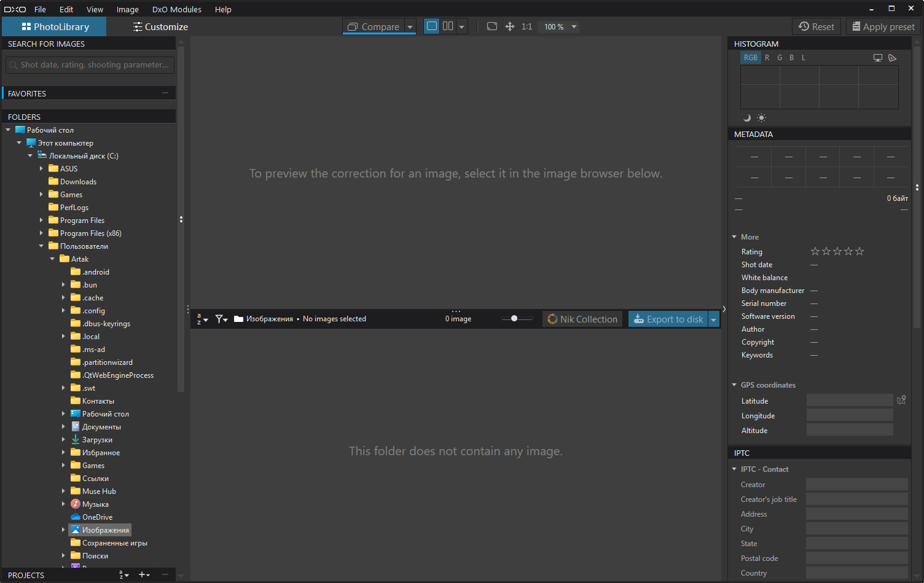Click the thumbnail size slider handle
Screen dimensions: 924x583
(514, 318)
